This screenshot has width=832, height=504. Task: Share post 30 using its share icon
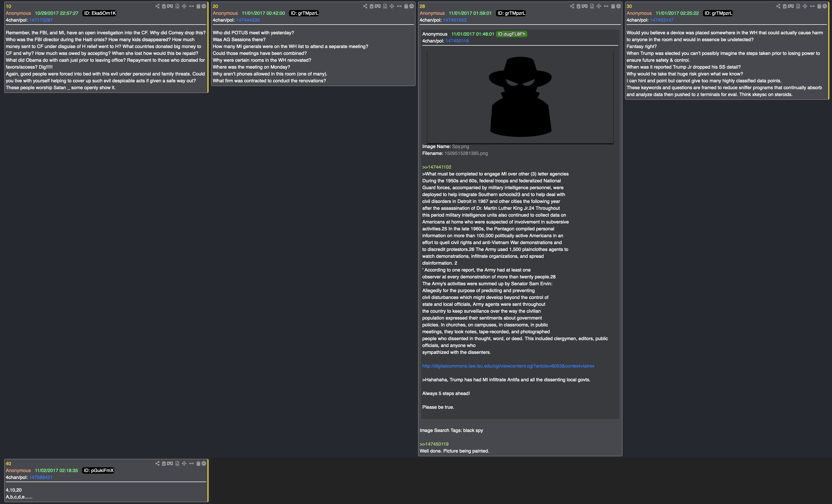[x=778, y=6]
